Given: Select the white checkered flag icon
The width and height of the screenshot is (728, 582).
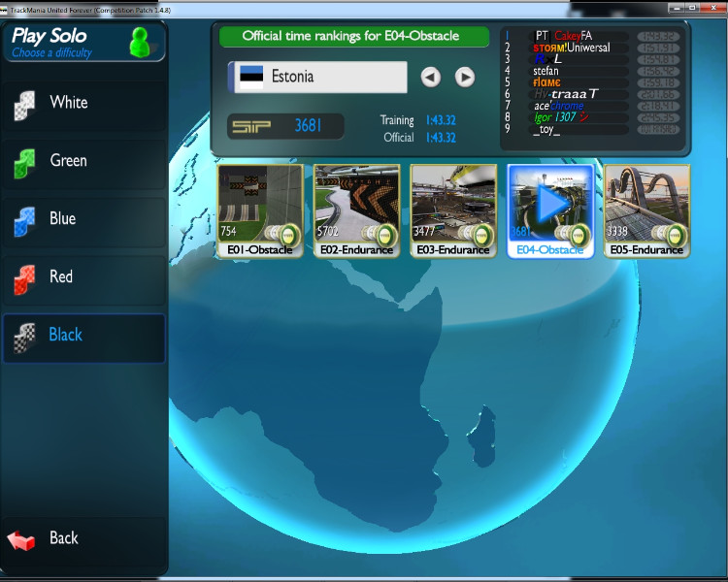Looking at the screenshot, I should point(24,104).
